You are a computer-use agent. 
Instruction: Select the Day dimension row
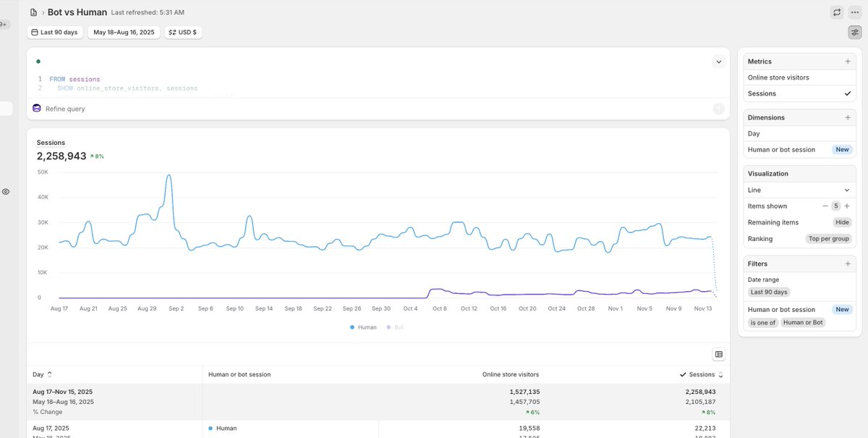pyautogui.click(x=800, y=133)
